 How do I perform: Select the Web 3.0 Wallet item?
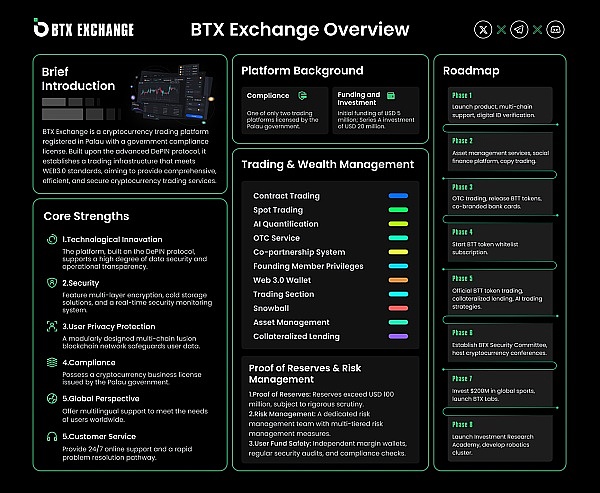pyautogui.click(x=282, y=280)
